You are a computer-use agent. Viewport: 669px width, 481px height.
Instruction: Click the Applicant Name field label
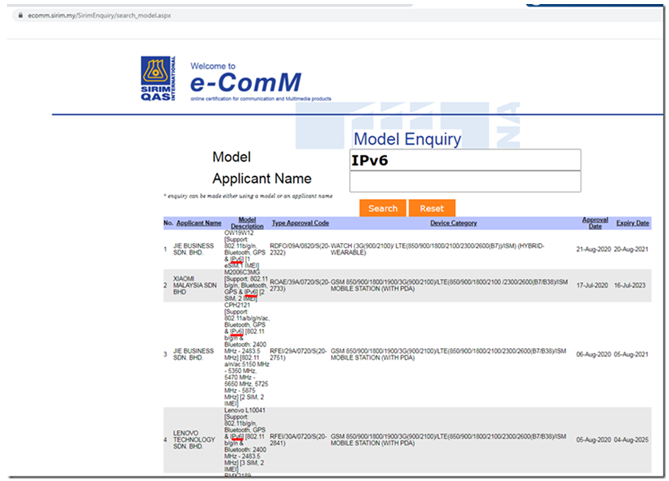click(x=262, y=178)
